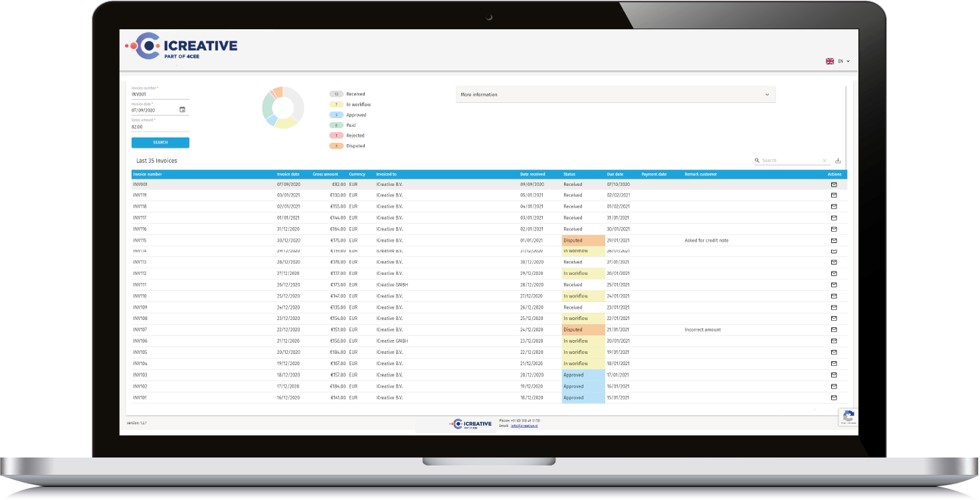Open the info@icreative.nl email link
This screenshot has width=980, height=500.
point(524,426)
